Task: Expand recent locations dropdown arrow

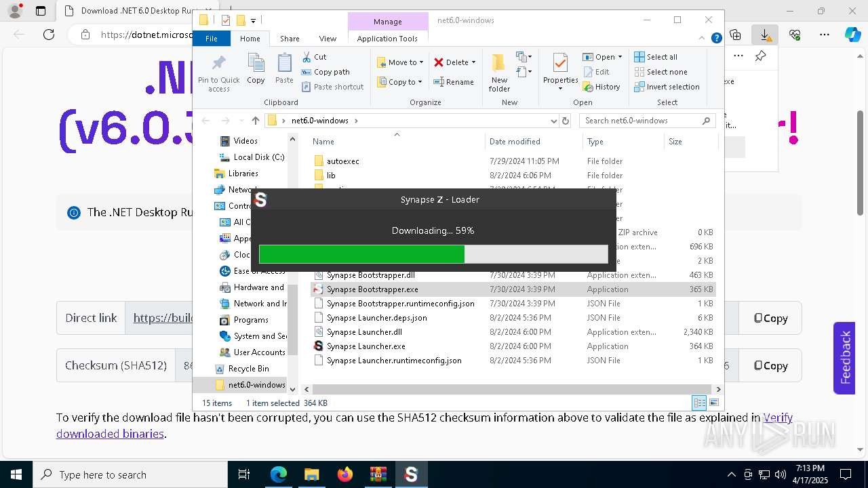Action: [241, 121]
